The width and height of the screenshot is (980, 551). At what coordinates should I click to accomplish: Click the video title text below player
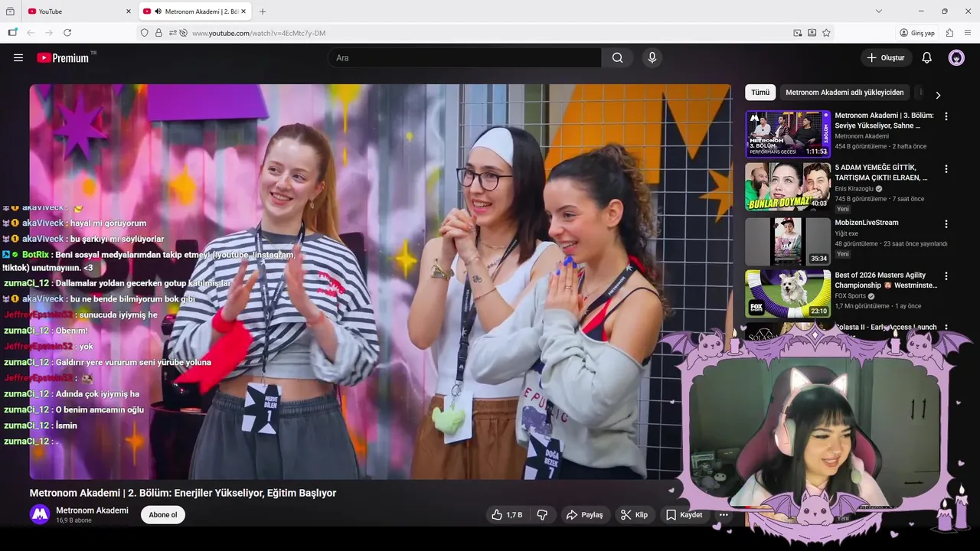click(183, 493)
